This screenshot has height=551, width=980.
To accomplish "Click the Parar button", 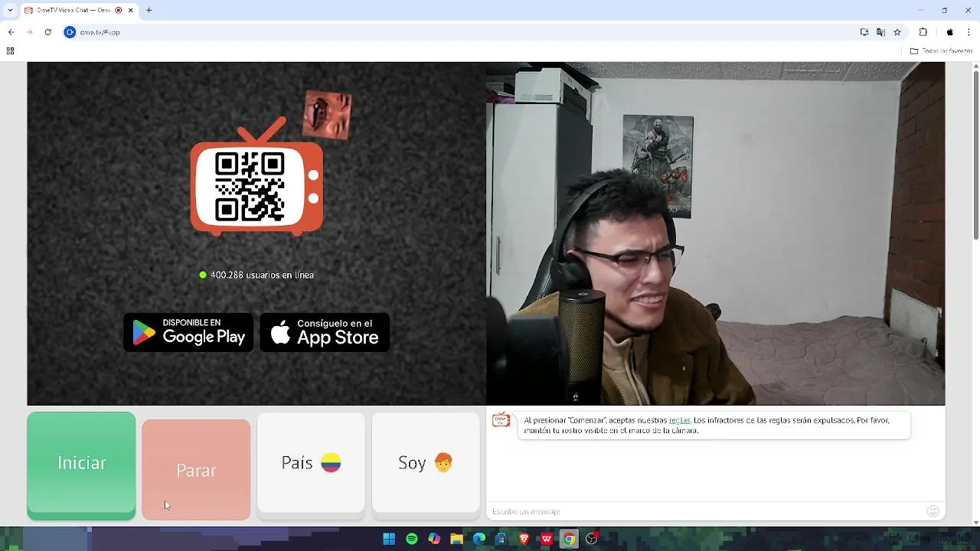I will click(x=196, y=470).
